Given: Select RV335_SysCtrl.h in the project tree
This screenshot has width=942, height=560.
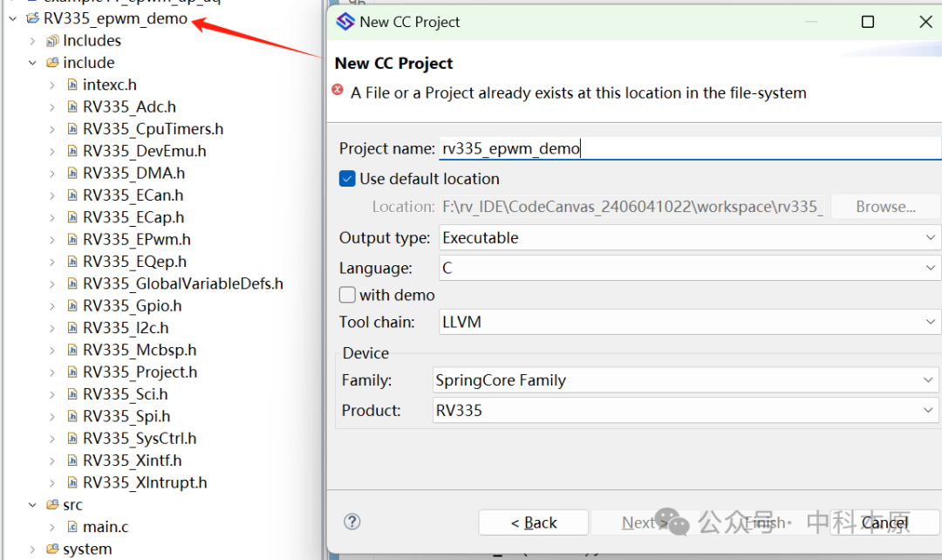Looking at the screenshot, I should 140,439.
